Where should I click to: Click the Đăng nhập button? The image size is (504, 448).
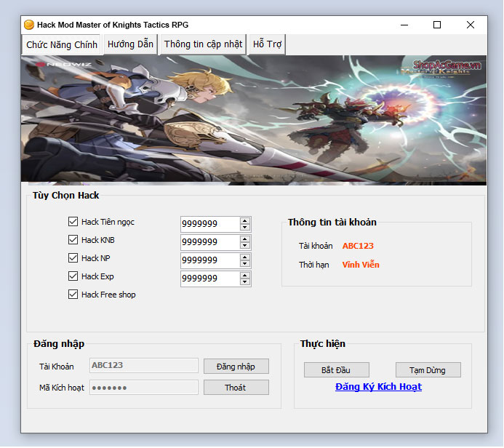click(x=236, y=367)
